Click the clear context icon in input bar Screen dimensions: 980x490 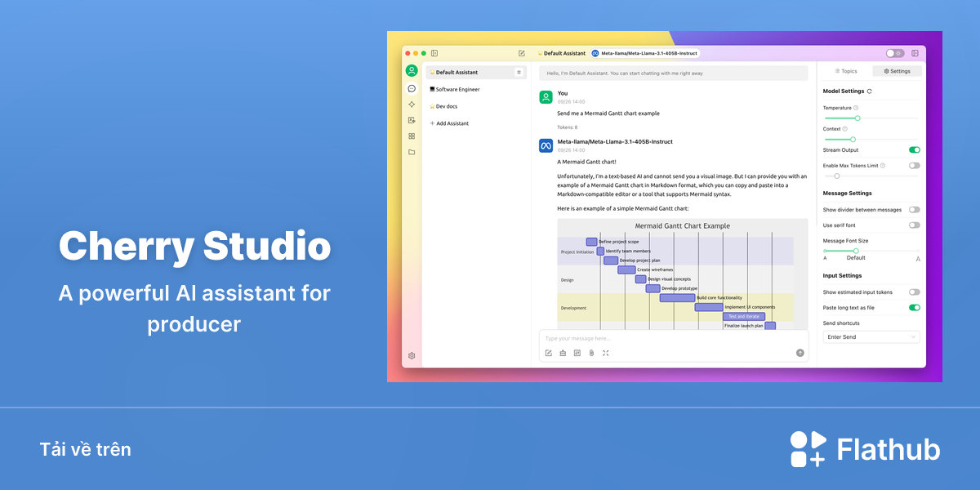(x=577, y=353)
